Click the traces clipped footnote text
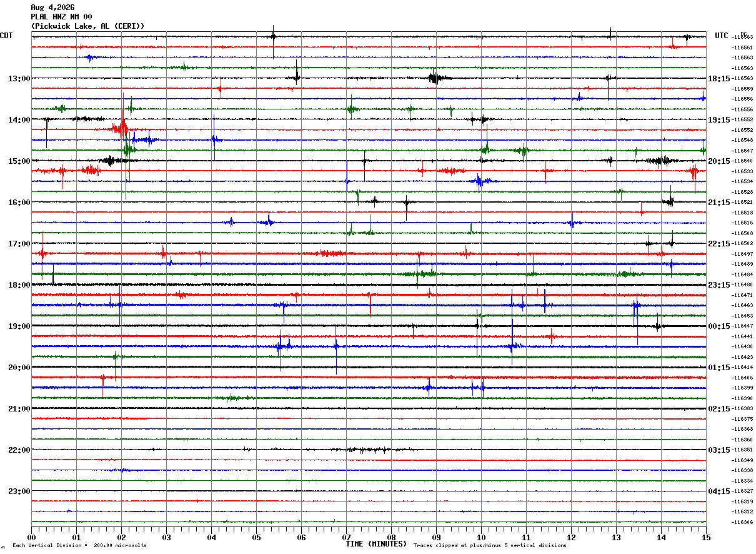Screen dimensions: 756x554 coord(490,545)
